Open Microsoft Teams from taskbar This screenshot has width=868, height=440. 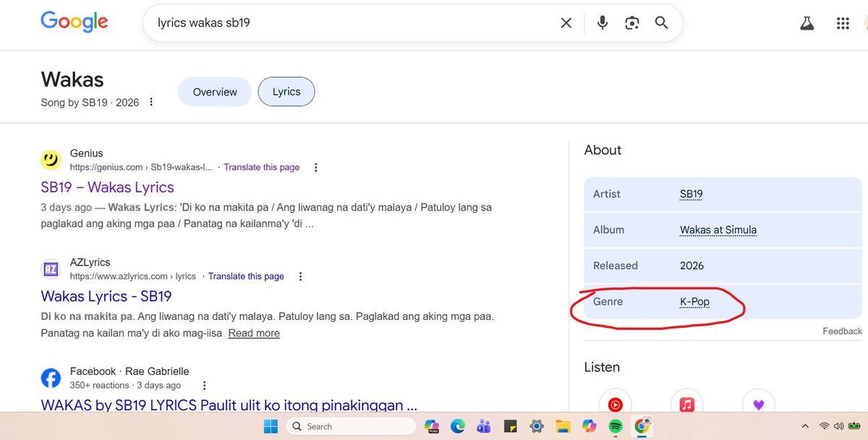(x=484, y=426)
